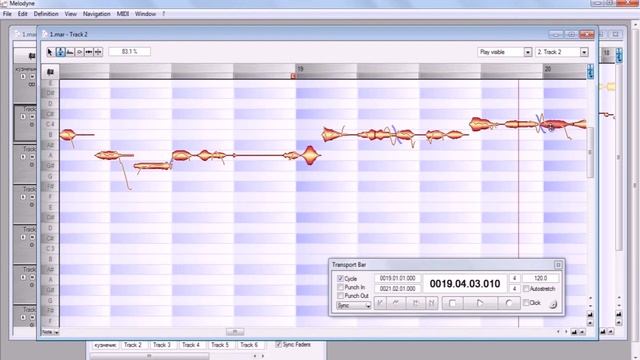Select the amplitude tool in toolbar

click(79, 52)
